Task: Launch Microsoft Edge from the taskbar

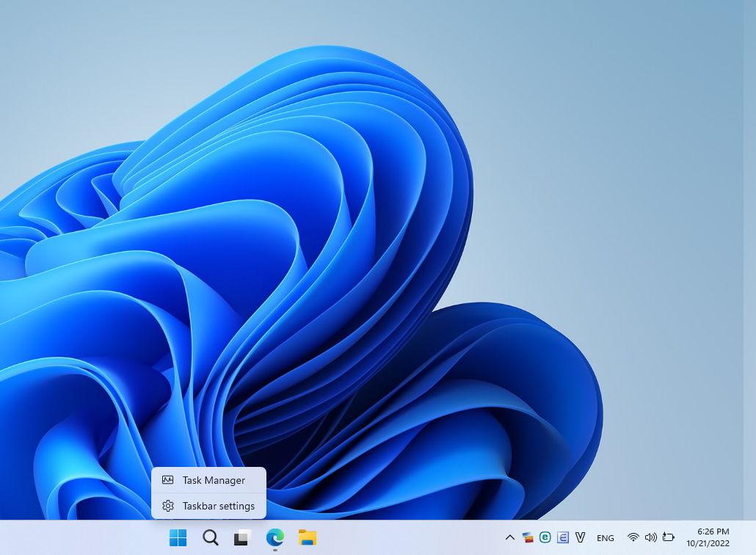Action: pos(275,537)
